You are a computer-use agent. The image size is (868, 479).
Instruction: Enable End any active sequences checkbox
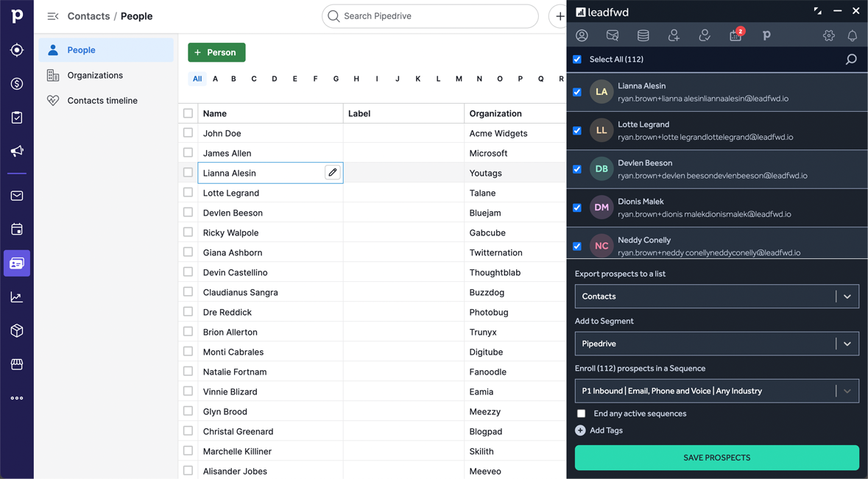581,414
